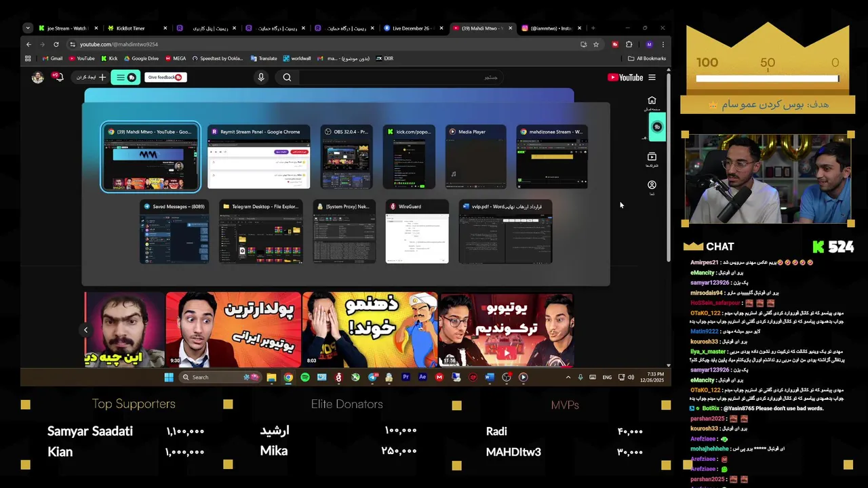Viewport: 868px width, 488px height.
Task: Click the YouTube logo
Action: coord(625,77)
